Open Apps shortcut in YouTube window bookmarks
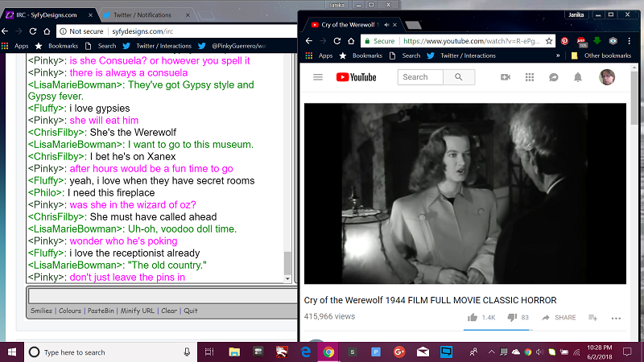The height and width of the screenshot is (362, 644). point(319,56)
